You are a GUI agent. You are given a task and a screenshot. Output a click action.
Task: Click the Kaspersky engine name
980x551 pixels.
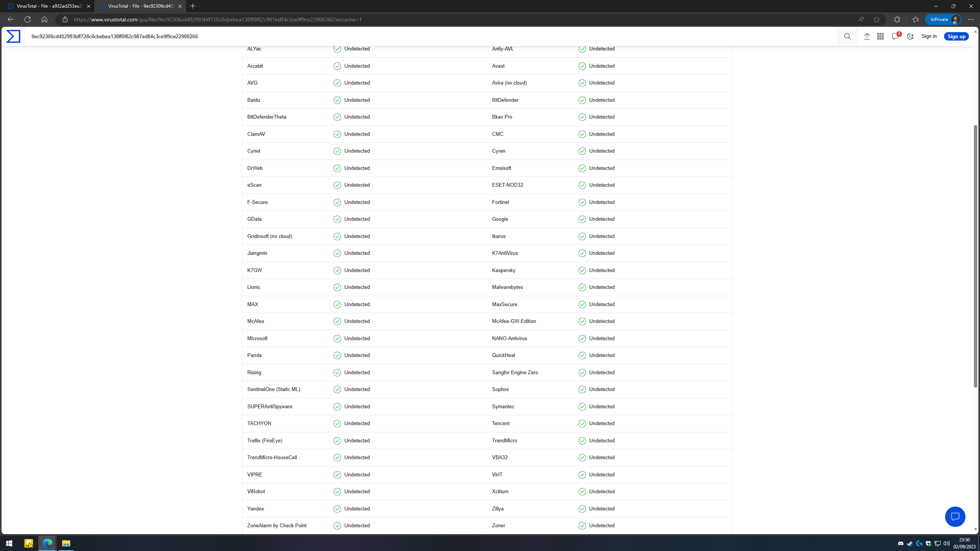click(504, 271)
